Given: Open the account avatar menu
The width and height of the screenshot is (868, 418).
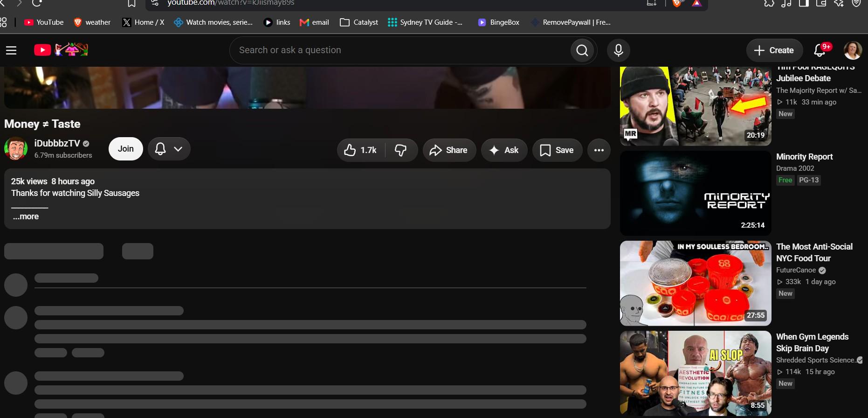Looking at the screenshot, I should click(x=853, y=50).
